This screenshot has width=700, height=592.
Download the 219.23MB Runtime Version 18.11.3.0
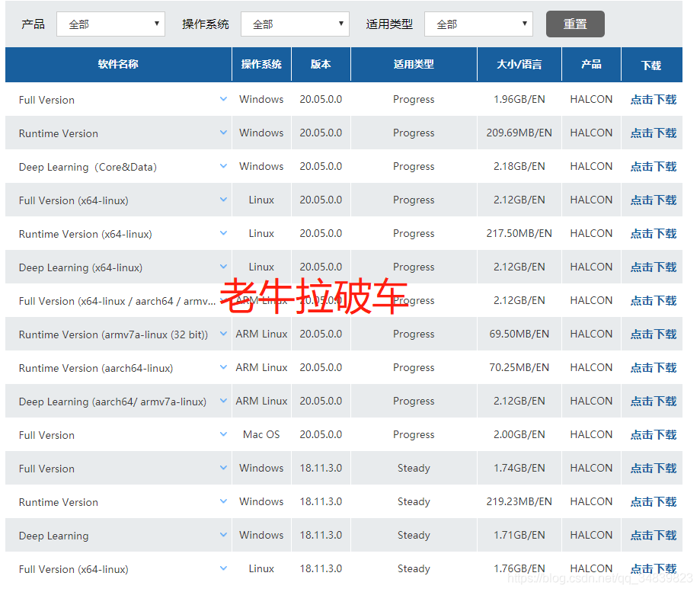click(653, 501)
